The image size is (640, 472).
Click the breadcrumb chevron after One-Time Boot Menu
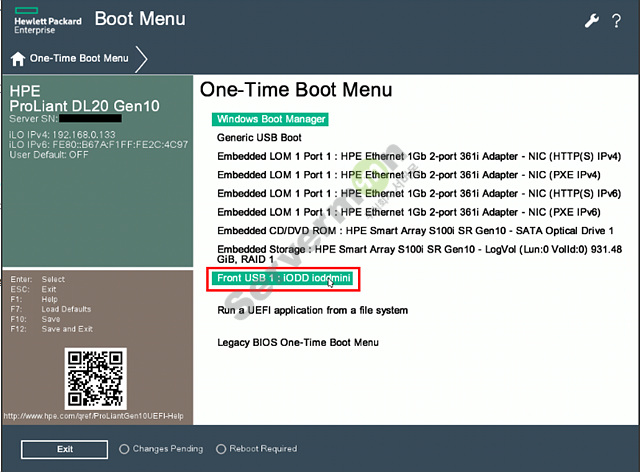click(x=141, y=59)
